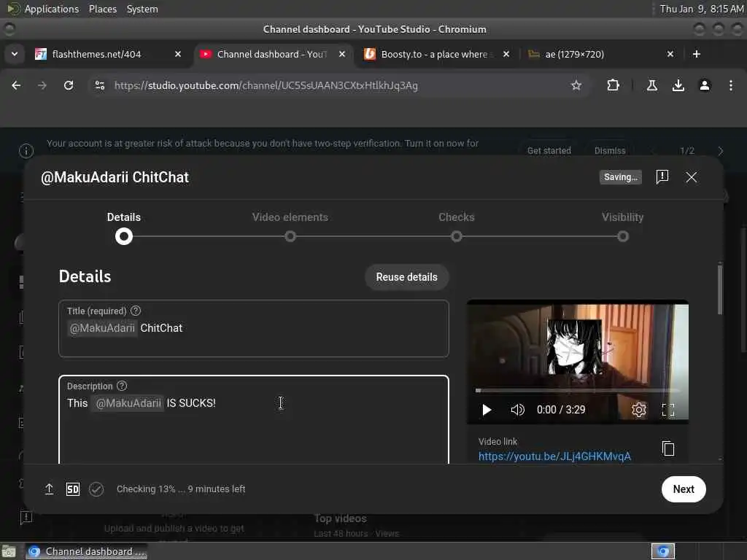This screenshot has height=560, width=747.
Task: Switch to ae (1279×720) tab
Action: tap(600, 54)
